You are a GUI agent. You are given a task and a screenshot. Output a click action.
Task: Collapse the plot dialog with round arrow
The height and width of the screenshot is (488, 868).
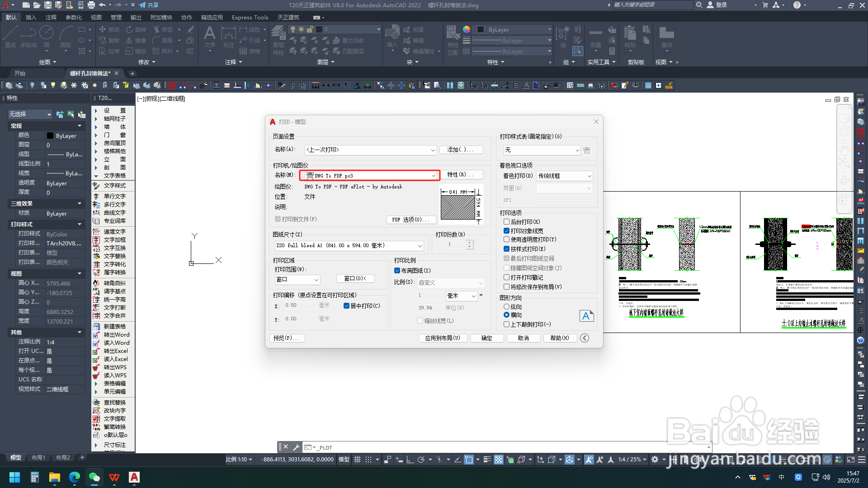[585, 338]
